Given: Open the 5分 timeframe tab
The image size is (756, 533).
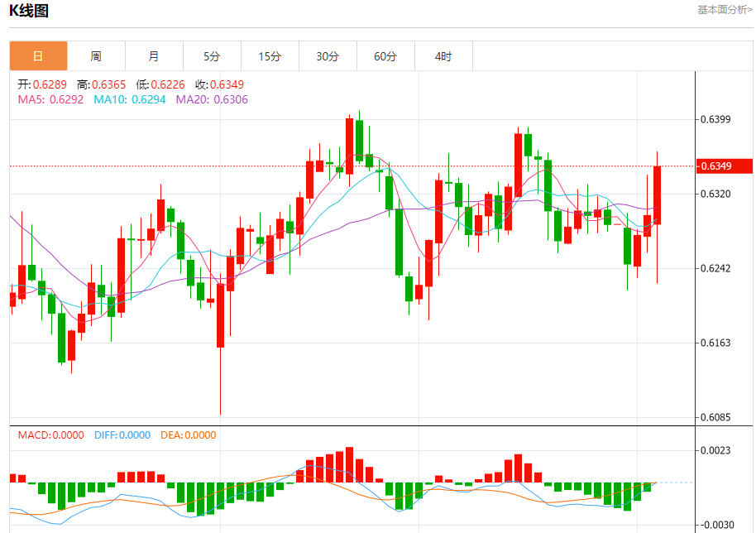Looking at the screenshot, I should (x=212, y=56).
